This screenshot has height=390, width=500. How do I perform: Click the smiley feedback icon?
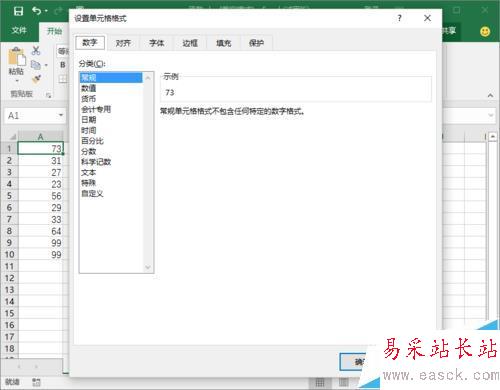tap(485, 31)
